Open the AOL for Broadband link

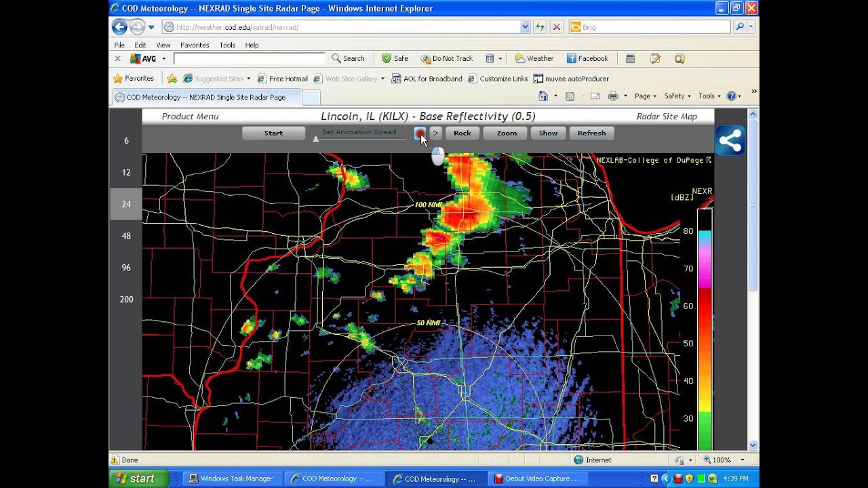pos(427,79)
